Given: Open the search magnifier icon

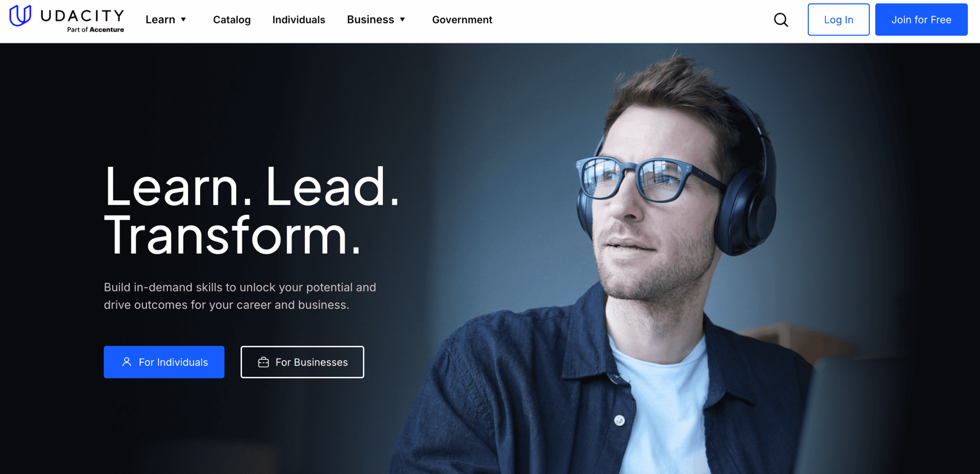Looking at the screenshot, I should point(781,20).
